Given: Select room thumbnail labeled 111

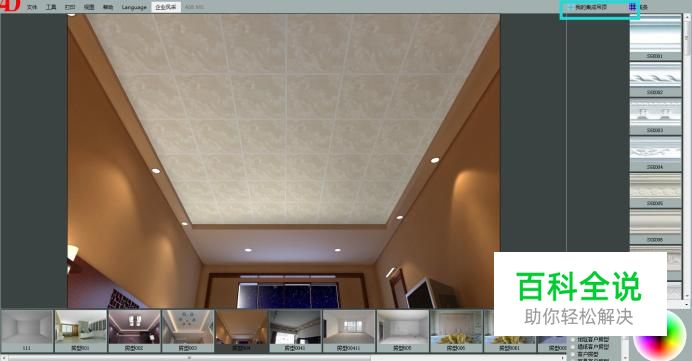Looking at the screenshot, I should point(26,331).
